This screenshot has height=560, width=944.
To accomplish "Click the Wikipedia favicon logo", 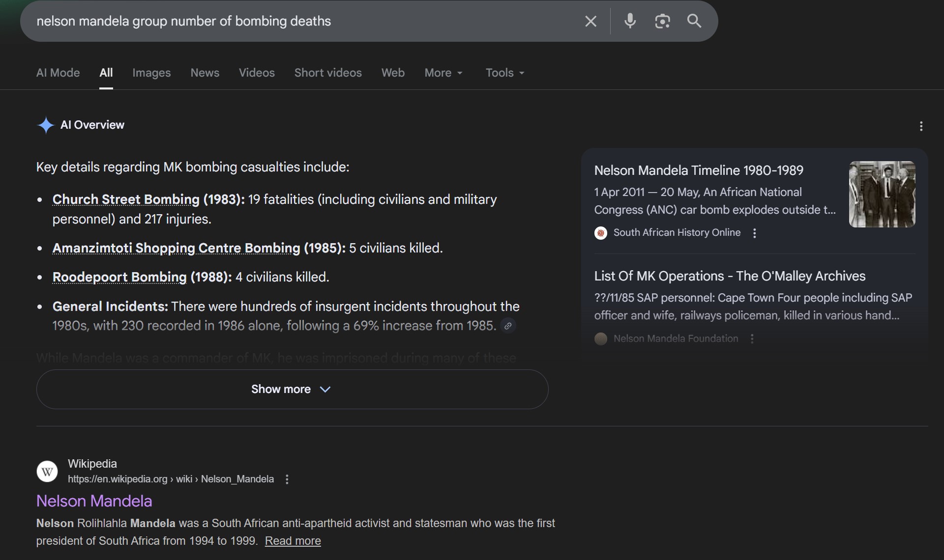I will (47, 472).
